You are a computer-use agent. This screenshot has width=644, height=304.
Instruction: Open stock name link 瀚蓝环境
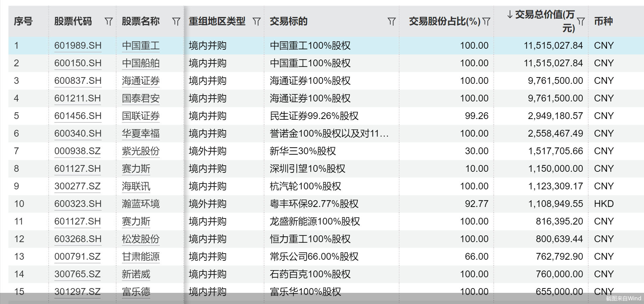pyautogui.click(x=141, y=204)
